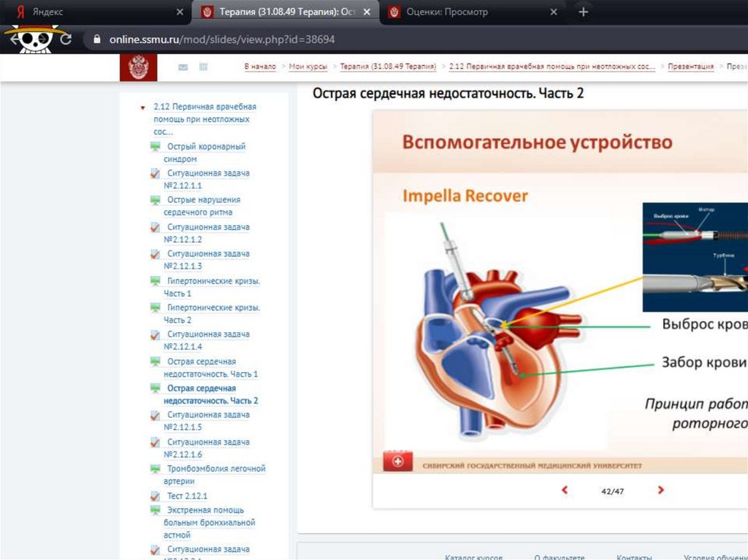The image size is (748, 560).
Task: Click the university crest logo in the header
Action: click(x=138, y=67)
